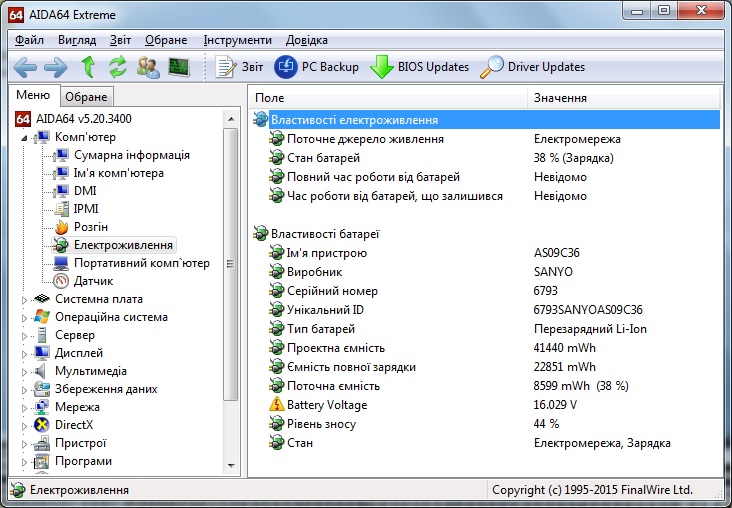Viewport: 732px width, 508px height.
Task: Click the Електроживлення status bar entry
Action: coord(70,490)
